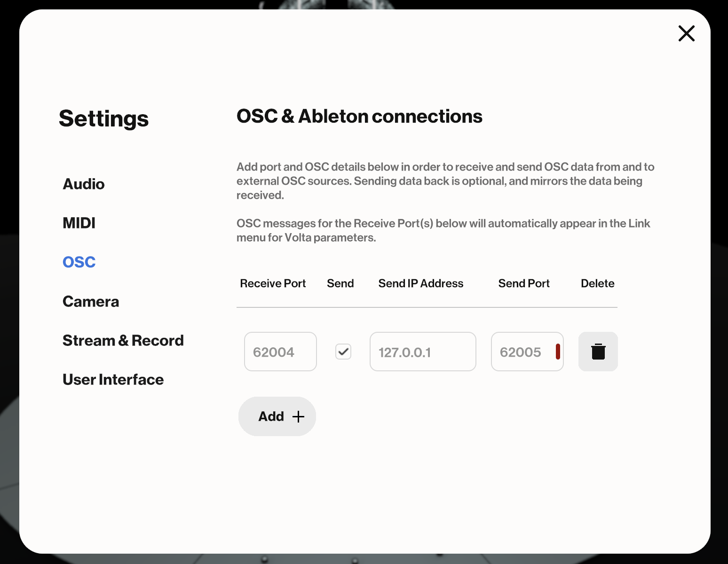Switch to the MIDI settings section
The image size is (728, 564).
[79, 223]
